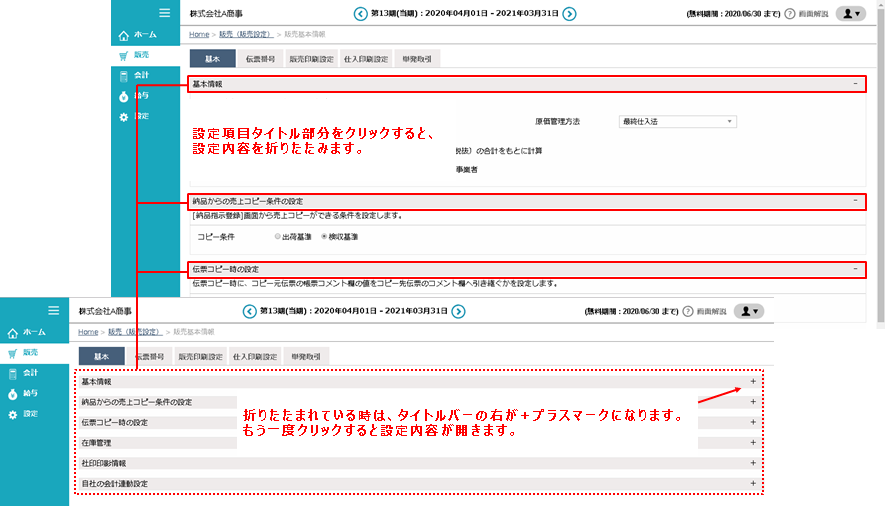Click the 在庫管理 section title
The image size is (886, 506).
pyautogui.click(x=96, y=443)
